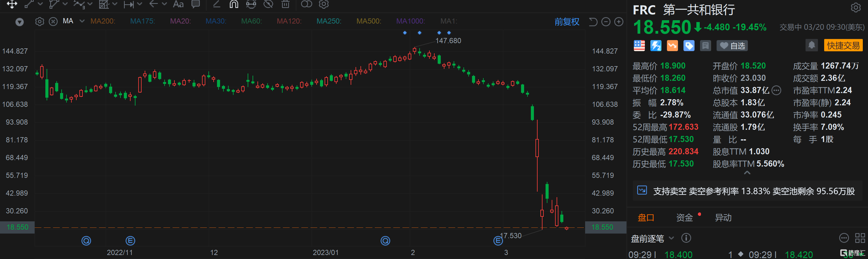Delete all drawings with trash icon

coord(285,4)
